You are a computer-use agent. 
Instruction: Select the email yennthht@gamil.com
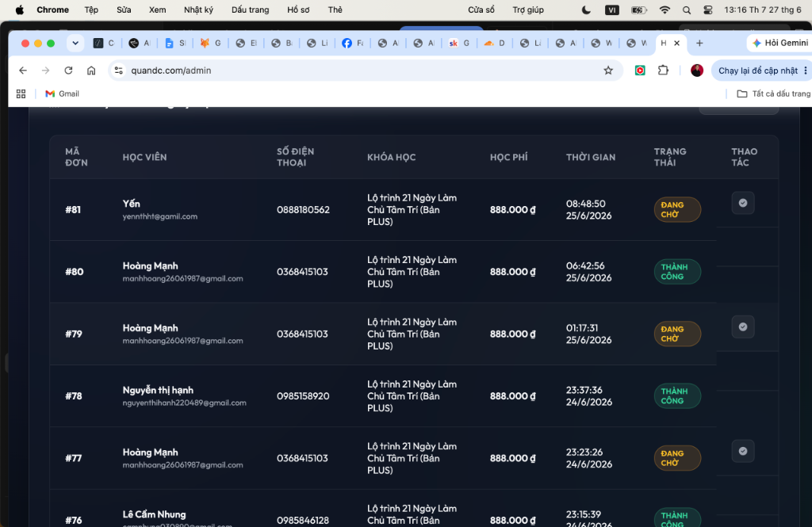click(160, 216)
